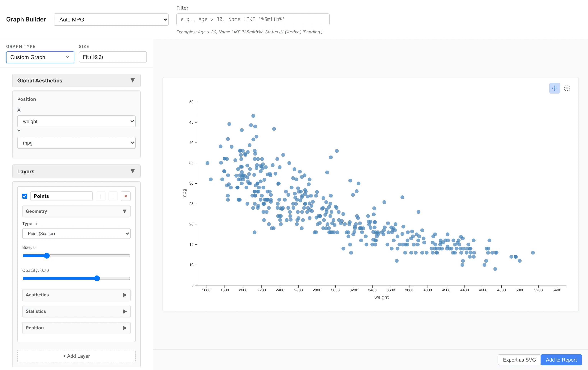Open the Auto MPG dataset dropdown
This screenshot has width=588, height=370.
(111, 19)
